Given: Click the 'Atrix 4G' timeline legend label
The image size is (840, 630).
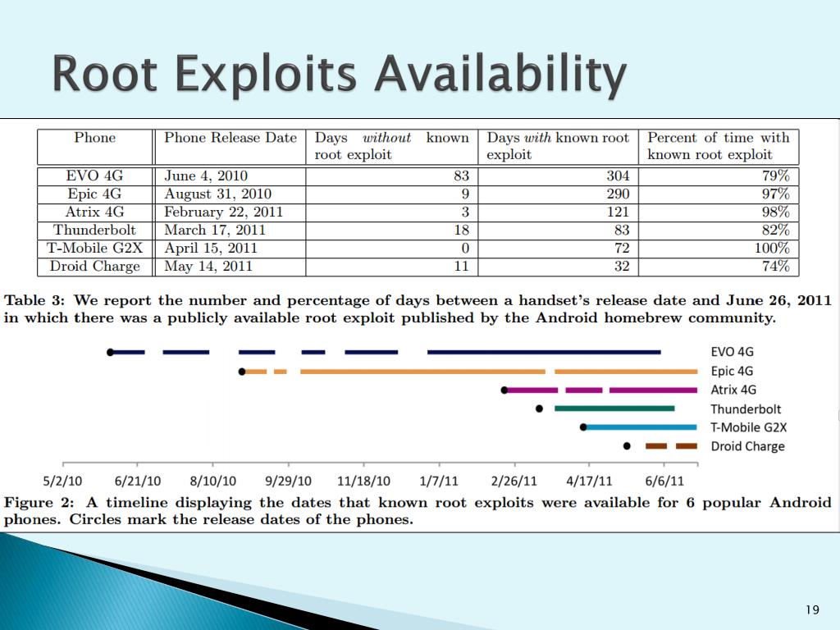Looking at the screenshot, I should [x=733, y=390].
